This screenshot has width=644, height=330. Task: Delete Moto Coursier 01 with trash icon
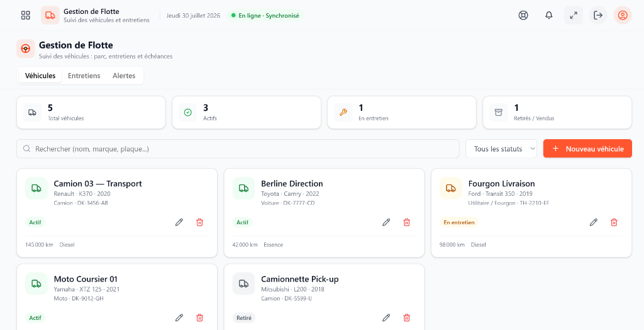pos(199,317)
